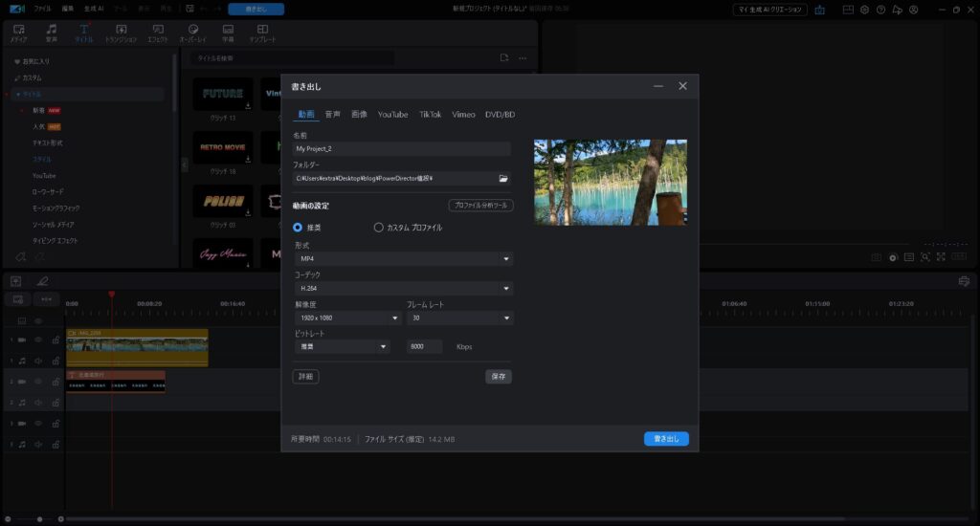Viewport: 980px width, 526px height.
Task: Open the folder browse icon in export dialog
Action: [503, 179]
